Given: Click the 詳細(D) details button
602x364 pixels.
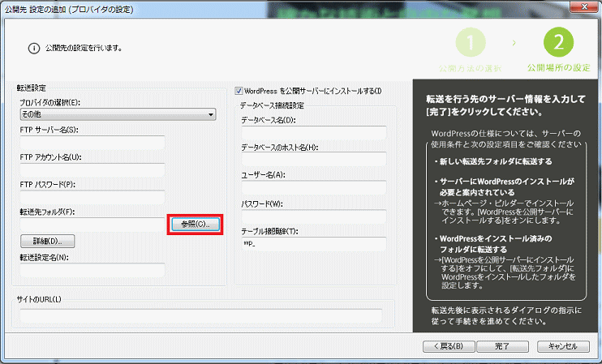Looking at the screenshot, I should click(47, 241).
